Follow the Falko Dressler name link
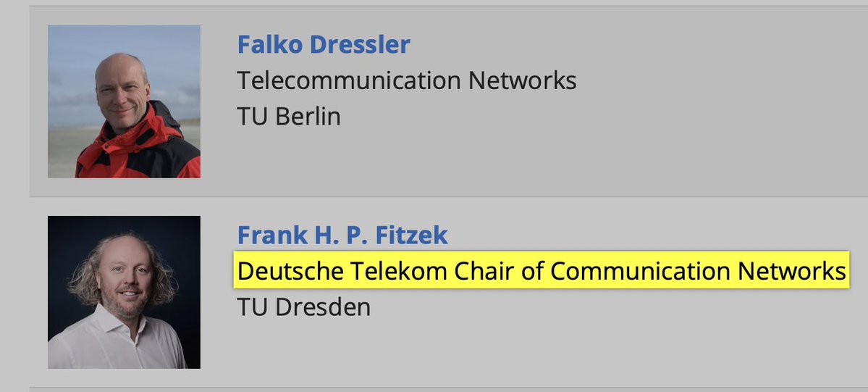 [x=324, y=44]
